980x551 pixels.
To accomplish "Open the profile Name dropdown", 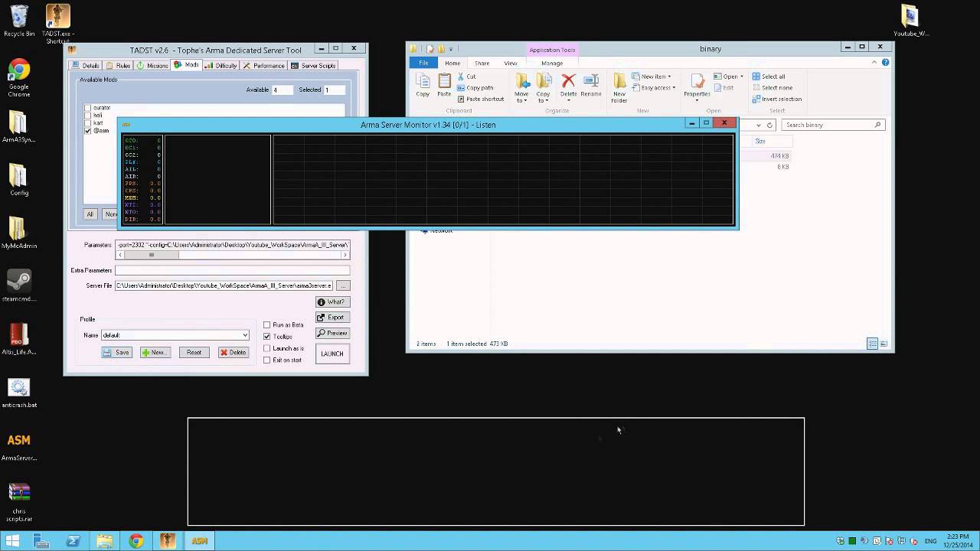I will [x=245, y=335].
